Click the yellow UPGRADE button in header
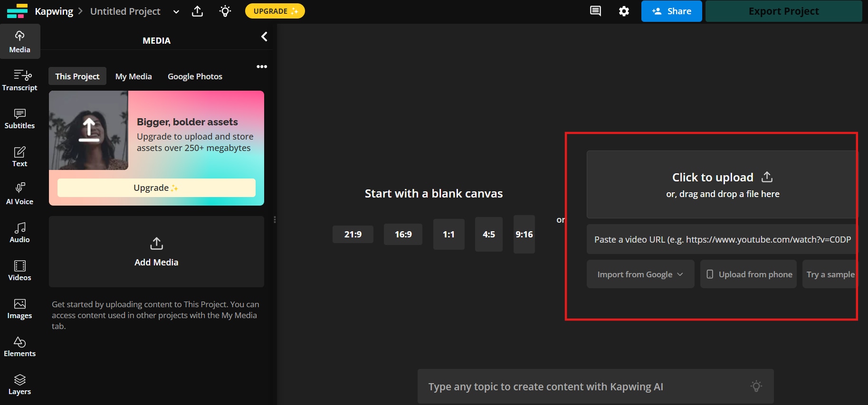868x405 pixels. (x=275, y=11)
